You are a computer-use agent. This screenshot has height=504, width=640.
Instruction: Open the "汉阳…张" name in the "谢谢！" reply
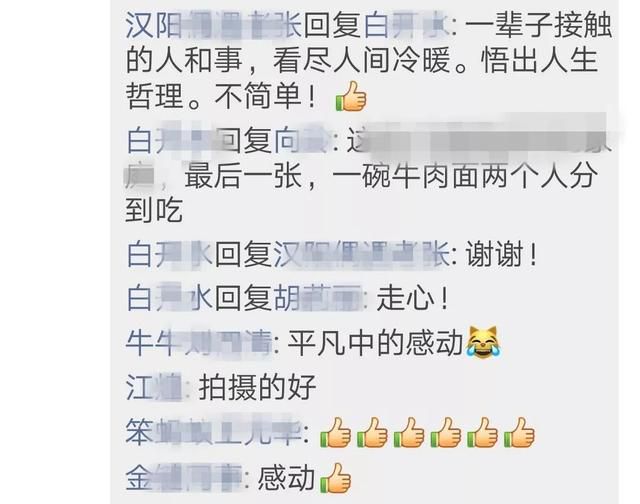coord(361,255)
